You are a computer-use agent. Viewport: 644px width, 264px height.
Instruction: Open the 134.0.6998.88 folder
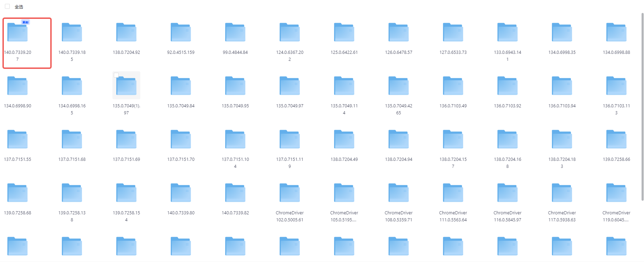pos(616,33)
